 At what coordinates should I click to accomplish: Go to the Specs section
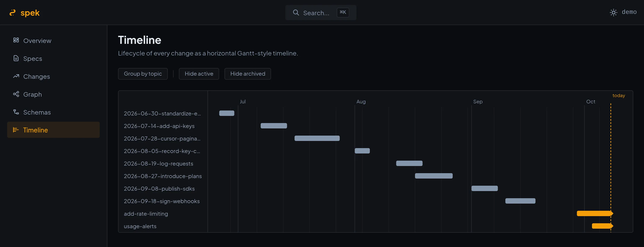pos(53,59)
